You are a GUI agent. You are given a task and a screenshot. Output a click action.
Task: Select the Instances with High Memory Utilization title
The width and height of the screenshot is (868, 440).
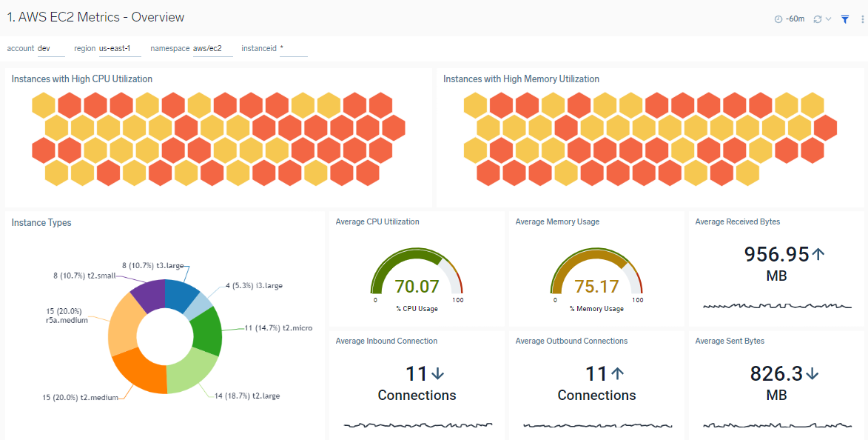tap(521, 79)
